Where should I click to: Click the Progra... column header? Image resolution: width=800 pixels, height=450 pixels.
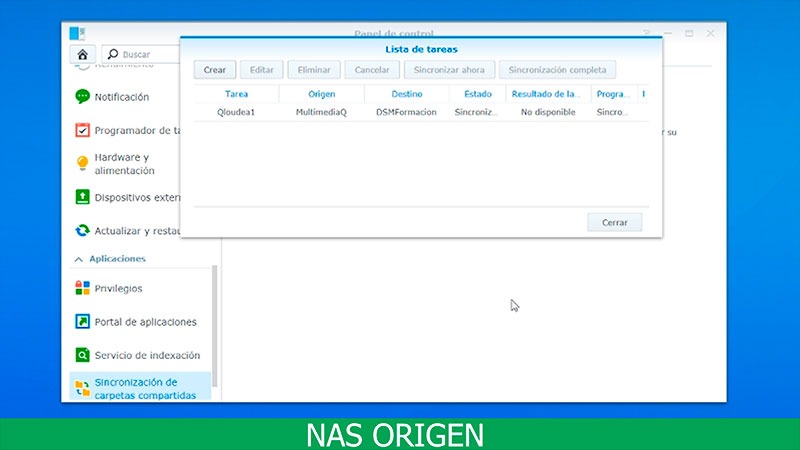(613, 94)
